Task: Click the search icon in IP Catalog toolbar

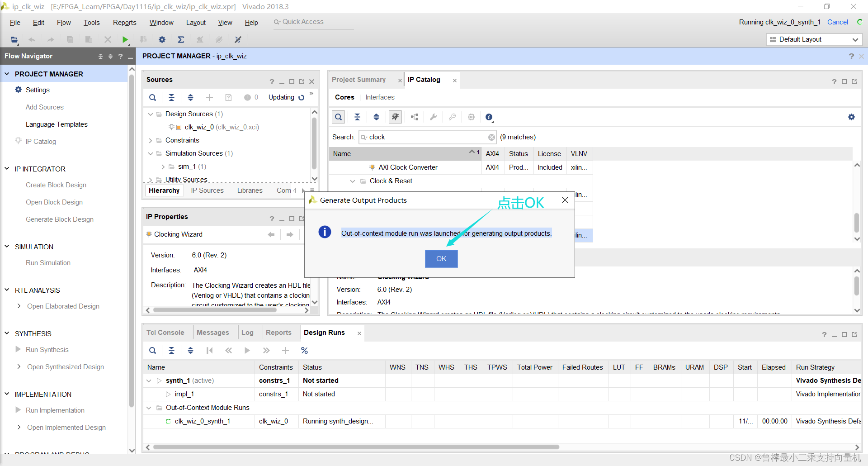Action: click(338, 117)
